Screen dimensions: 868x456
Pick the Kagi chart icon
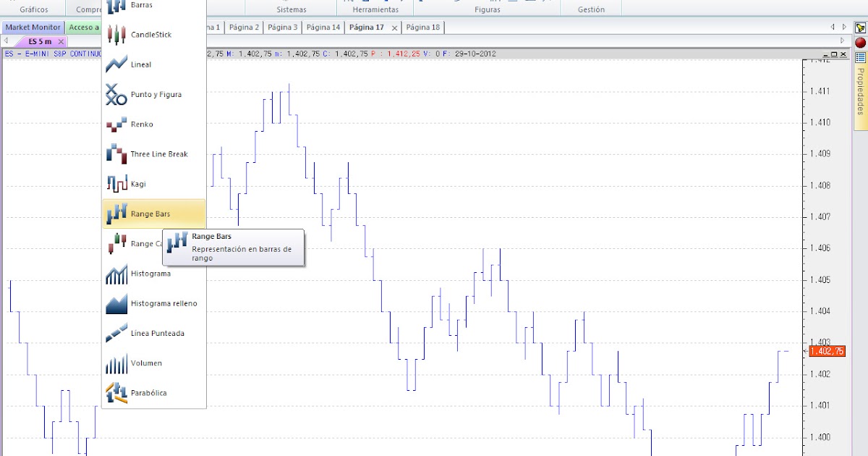click(116, 184)
